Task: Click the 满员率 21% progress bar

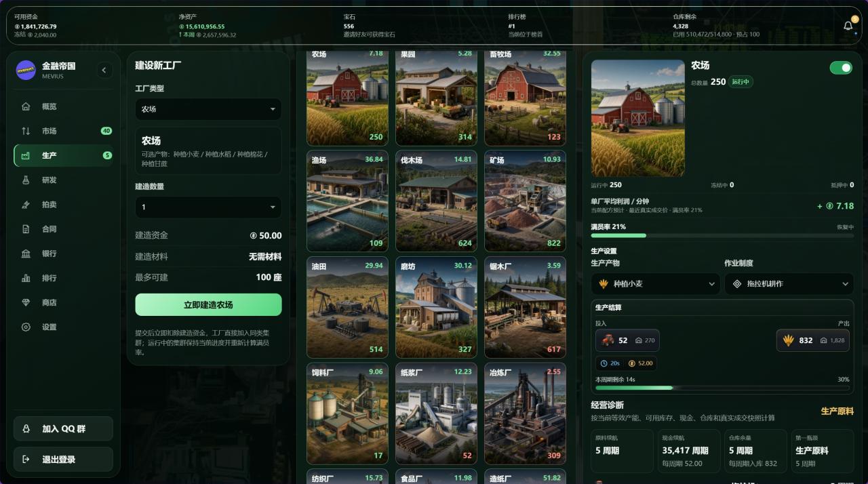Action: (722, 235)
